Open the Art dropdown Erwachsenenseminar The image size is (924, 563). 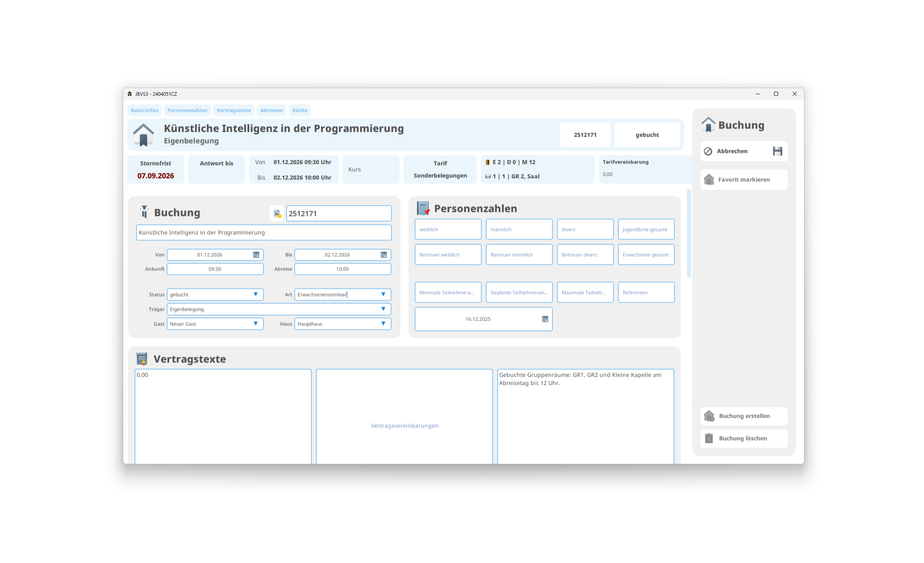click(383, 295)
